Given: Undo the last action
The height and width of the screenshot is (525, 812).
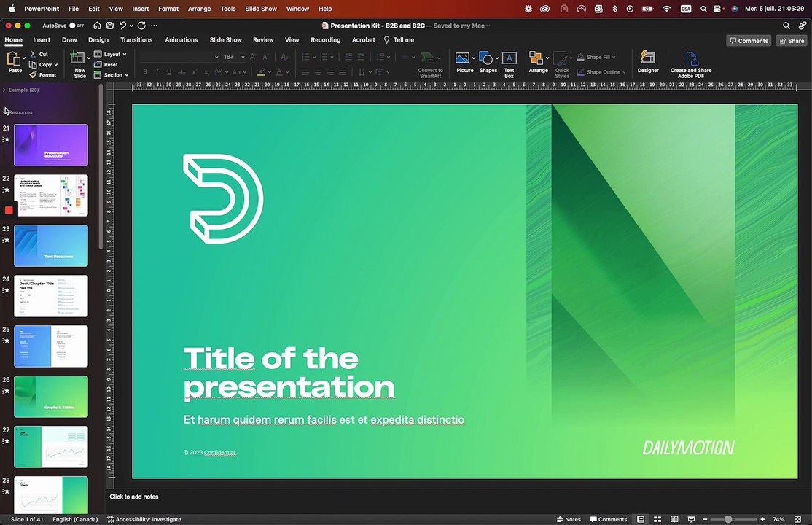Looking at the screenshot, I should coord(122,26).
